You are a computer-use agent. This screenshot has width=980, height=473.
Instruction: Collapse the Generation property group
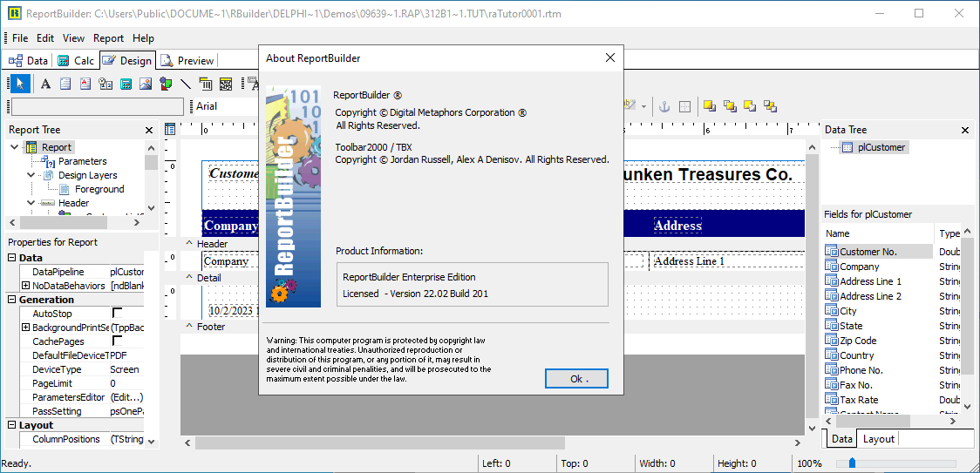[11, 300]
